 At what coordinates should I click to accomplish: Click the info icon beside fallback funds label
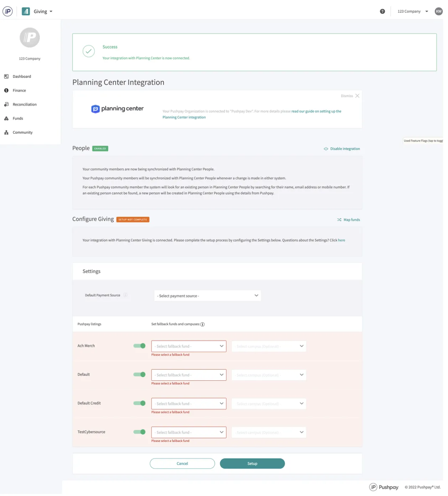202,324
